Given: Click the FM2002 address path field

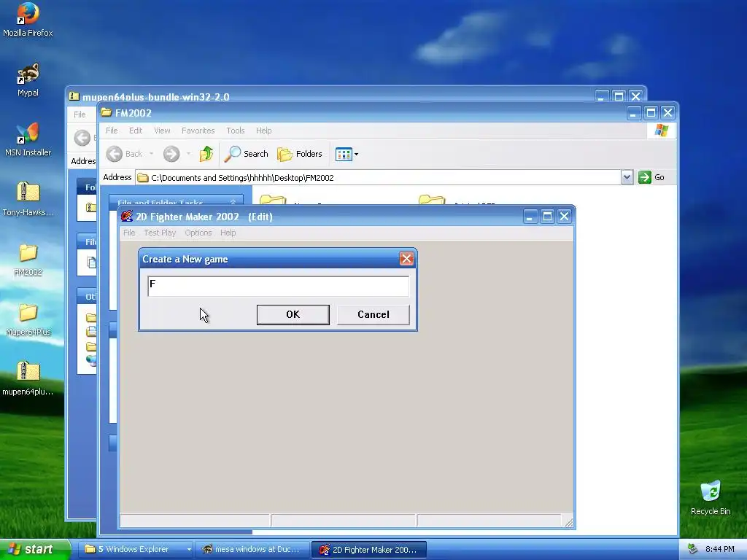Looking at the screenshot, I should click(379, 178).
